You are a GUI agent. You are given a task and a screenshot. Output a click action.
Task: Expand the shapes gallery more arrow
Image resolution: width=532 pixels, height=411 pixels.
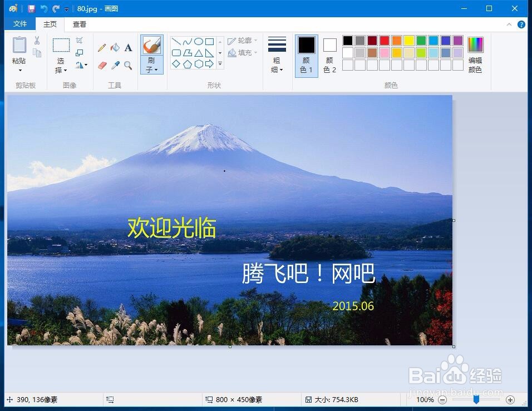point(220,64)
